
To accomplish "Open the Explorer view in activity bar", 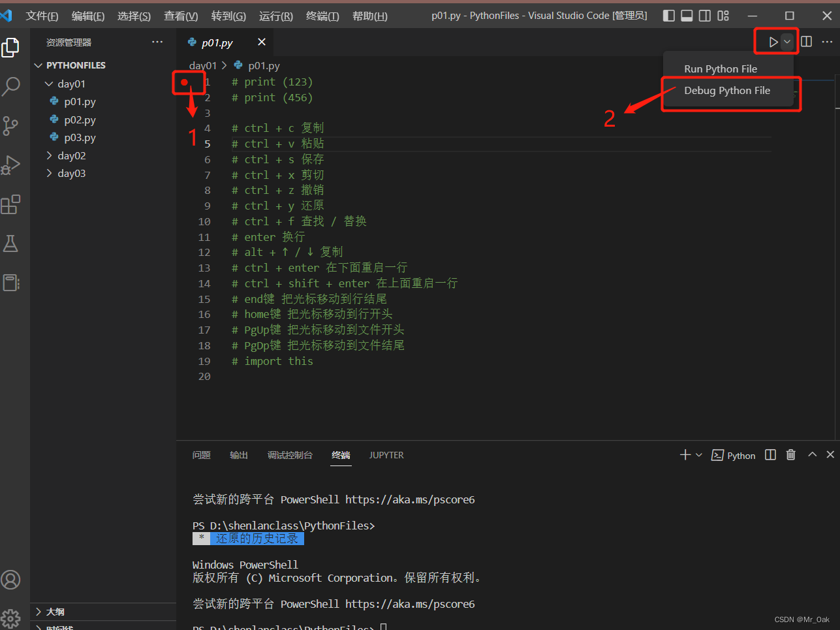I will 11,47.
